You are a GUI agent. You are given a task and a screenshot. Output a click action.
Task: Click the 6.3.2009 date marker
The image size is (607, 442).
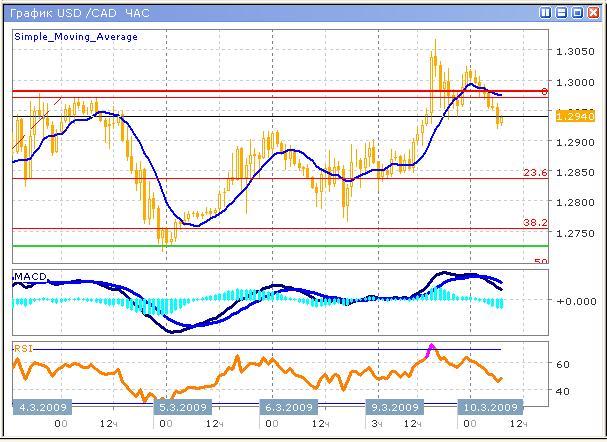point(288,407)
